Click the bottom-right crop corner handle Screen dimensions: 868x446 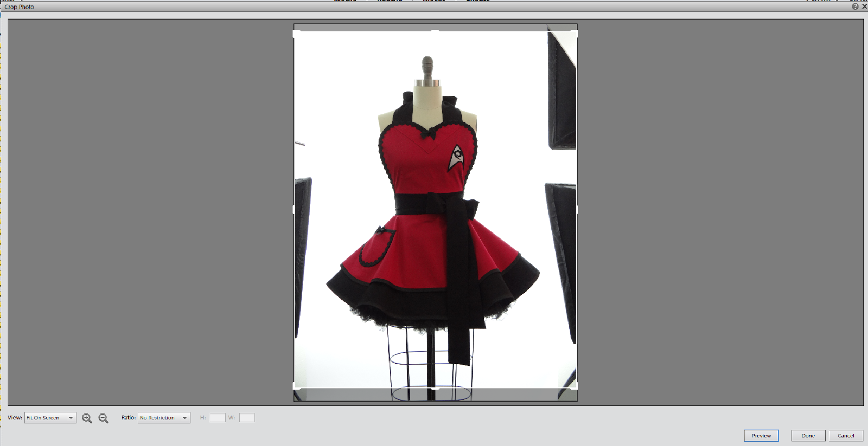(x=575, y=386)
